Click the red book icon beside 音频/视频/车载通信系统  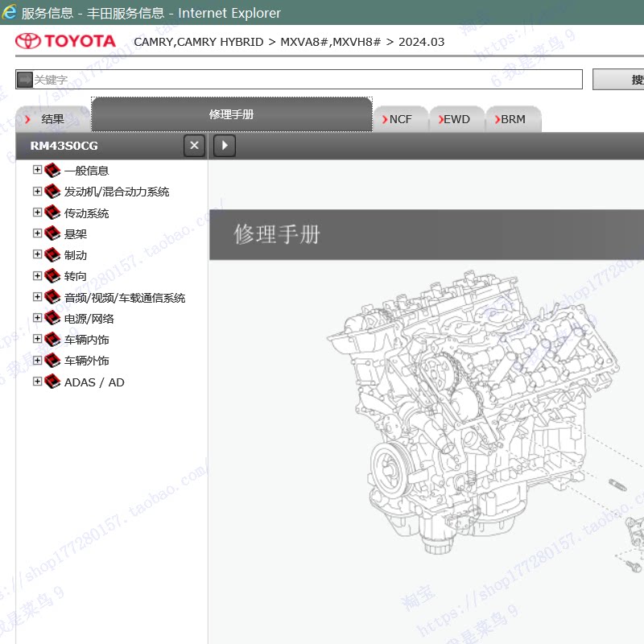tap(52, 297)
